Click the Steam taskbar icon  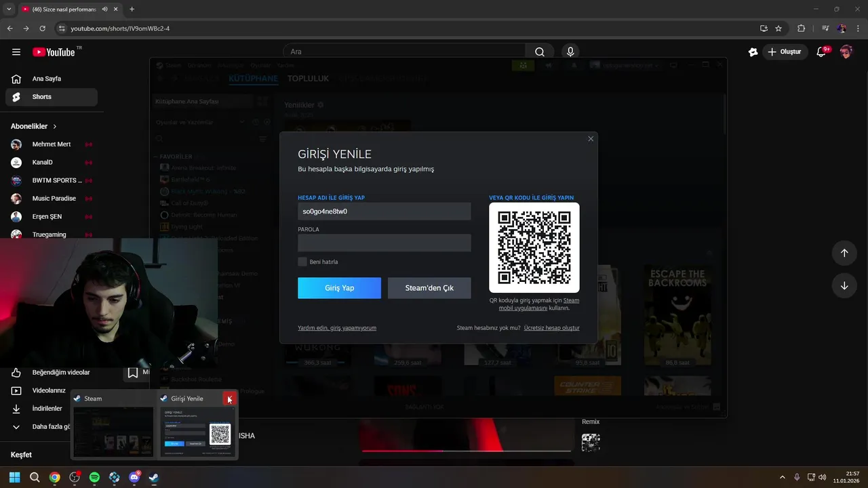(154, 477)
